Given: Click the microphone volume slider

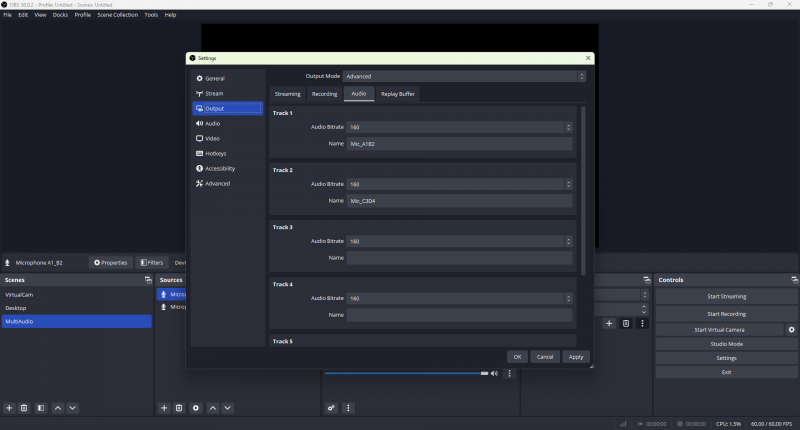Looking at the screenshot, I should click(406, 373).
